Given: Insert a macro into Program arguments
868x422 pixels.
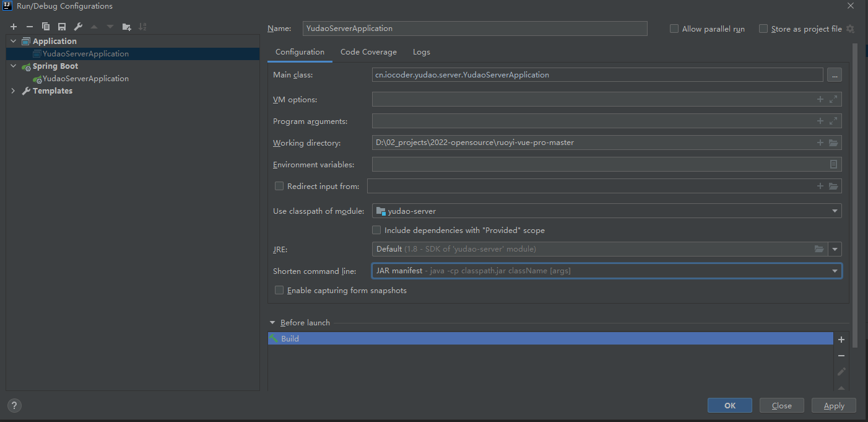Looking at the screenshot, I should 820,121.
